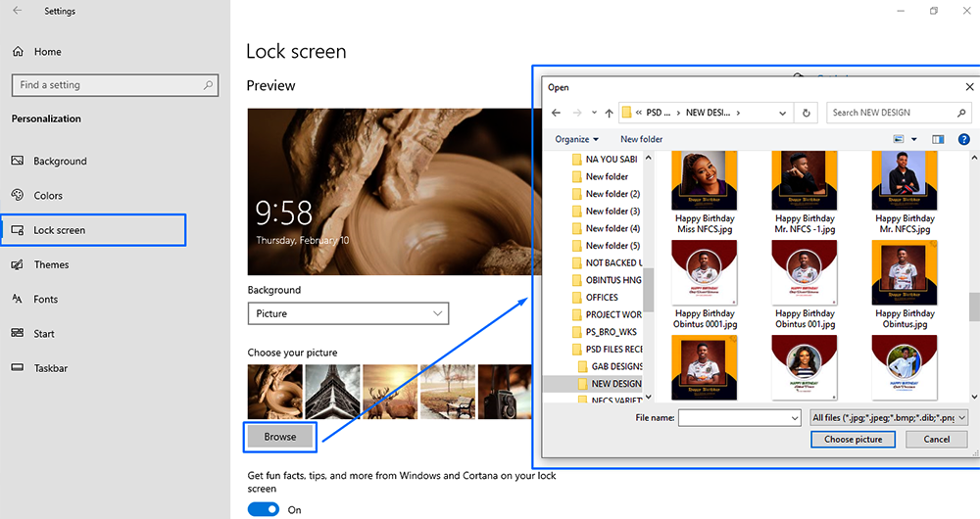Expand address bar previous locations dropdown

(782, 113)
